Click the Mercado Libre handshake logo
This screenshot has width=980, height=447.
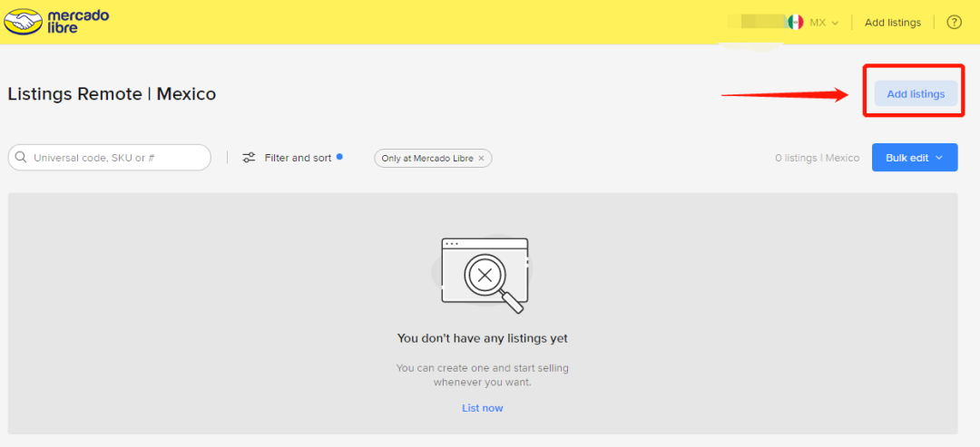coord(23,22)
